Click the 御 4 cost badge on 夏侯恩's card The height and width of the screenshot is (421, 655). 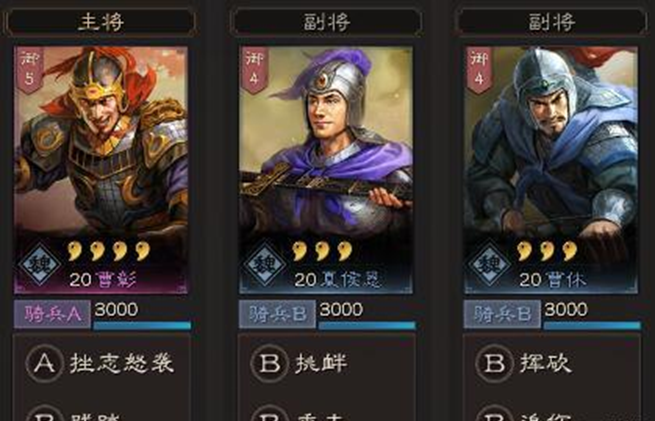254,70
